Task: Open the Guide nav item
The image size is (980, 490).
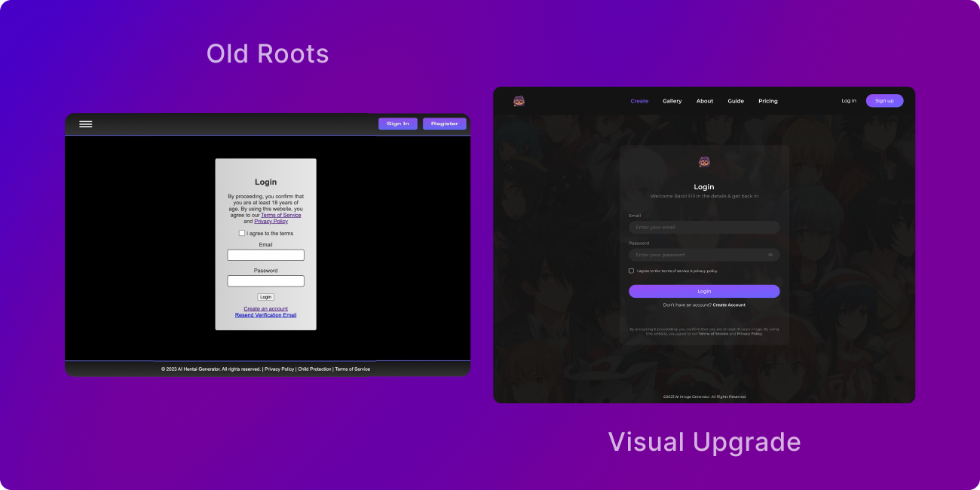Action: (x=736, y=101)
